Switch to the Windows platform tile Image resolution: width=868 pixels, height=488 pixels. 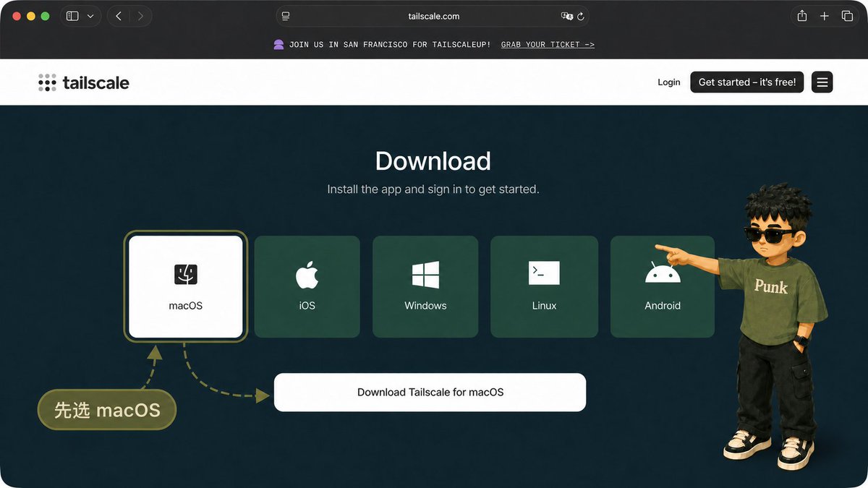point(425,286)
